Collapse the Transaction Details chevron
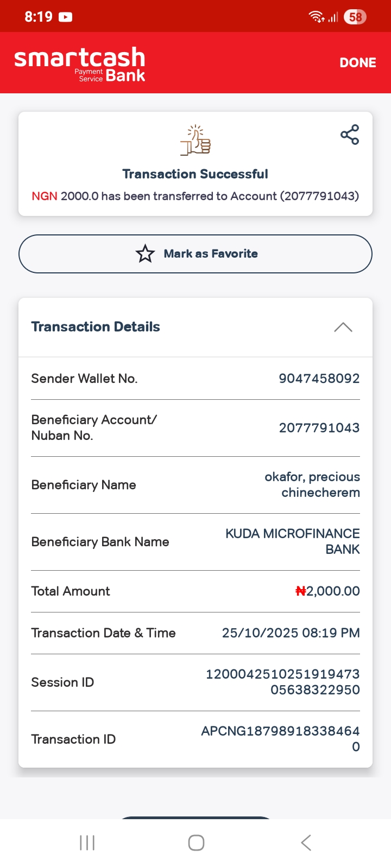Viewport: 391px width, 868px height. (343, 327)
